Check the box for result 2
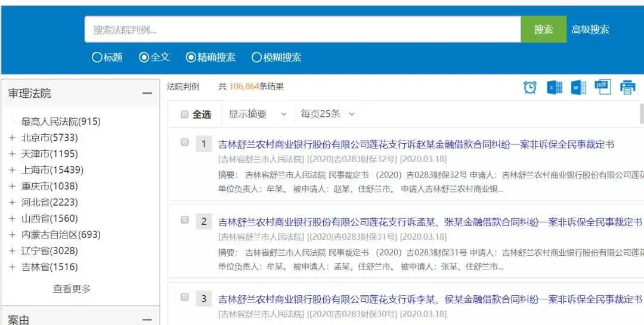644x325 pixels. pyautogui.click(x=185, y=220)
